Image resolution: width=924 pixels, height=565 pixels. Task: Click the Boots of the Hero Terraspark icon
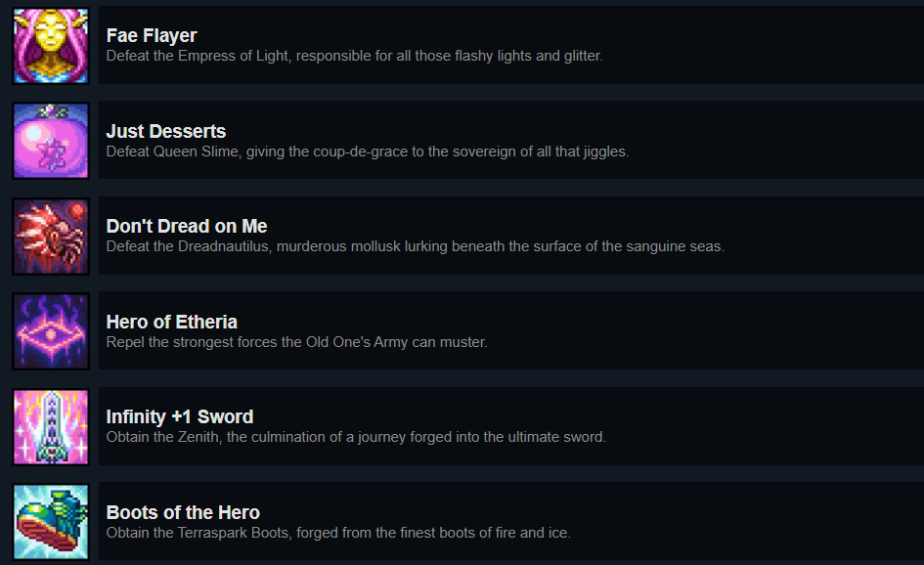(51, 522)
